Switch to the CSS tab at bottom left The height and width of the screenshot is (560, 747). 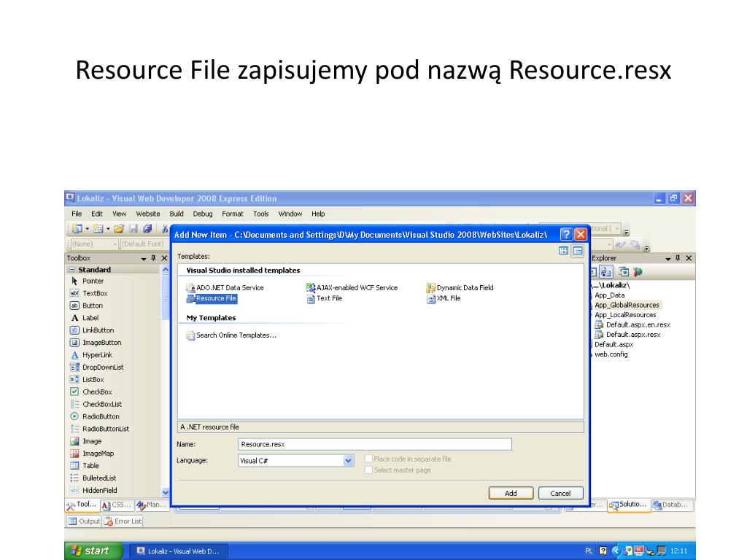tap(116, 505)
